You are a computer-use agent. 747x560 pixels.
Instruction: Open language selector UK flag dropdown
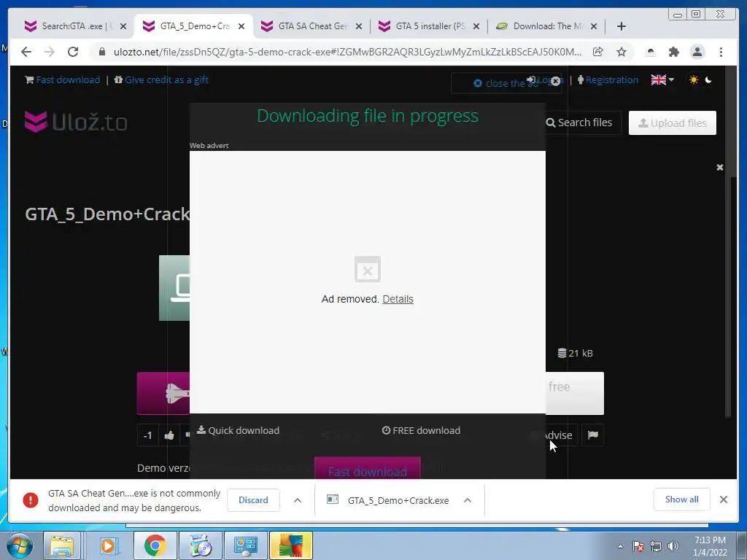(662, 80)
